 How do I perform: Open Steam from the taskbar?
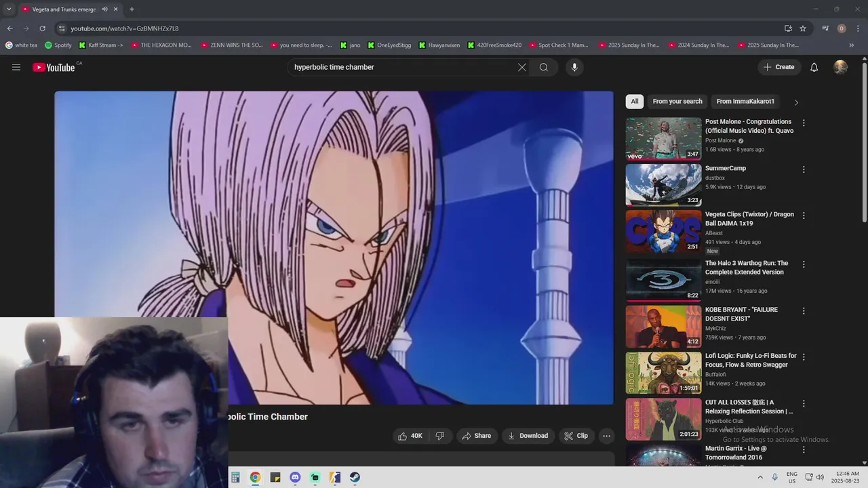click(355, 477)
